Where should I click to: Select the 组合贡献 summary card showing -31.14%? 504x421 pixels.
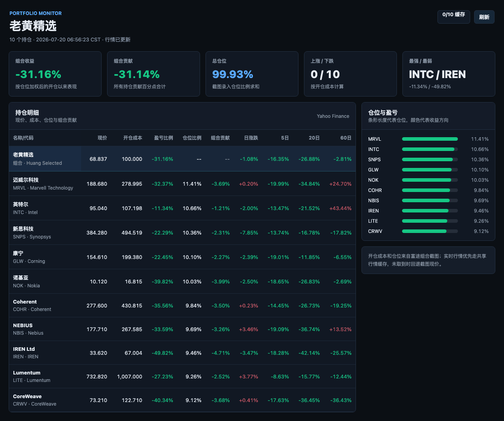coord(154,74)
